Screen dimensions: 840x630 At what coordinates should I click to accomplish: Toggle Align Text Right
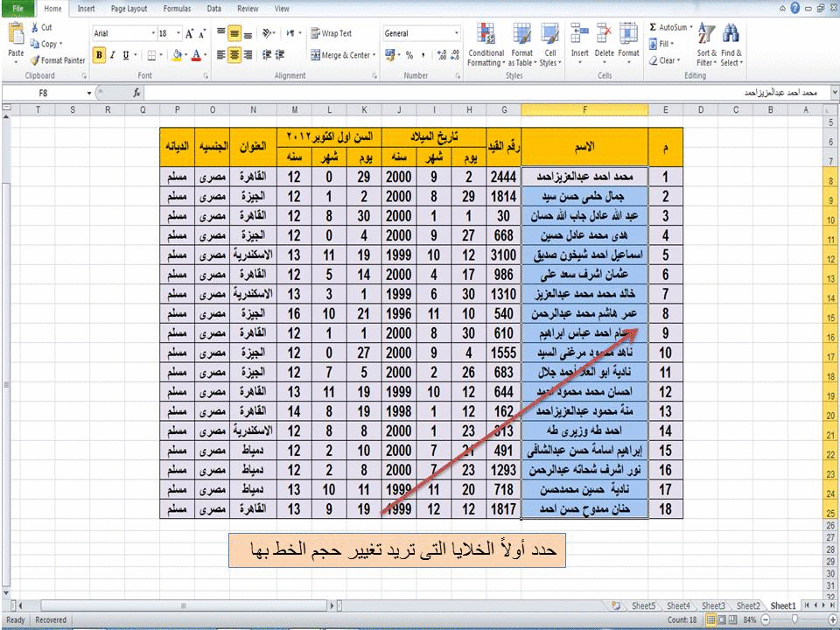pos(248,54)
